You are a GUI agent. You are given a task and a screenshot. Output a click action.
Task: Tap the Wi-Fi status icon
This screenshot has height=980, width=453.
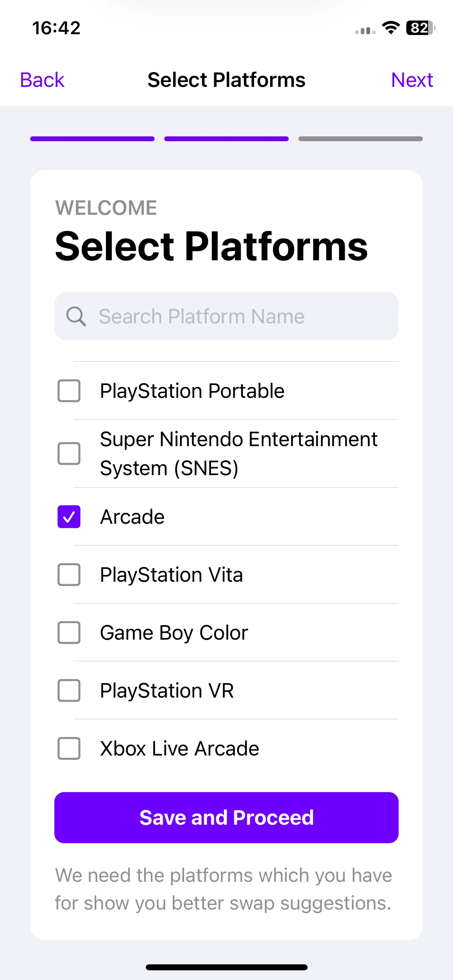[x=391, y=28]
